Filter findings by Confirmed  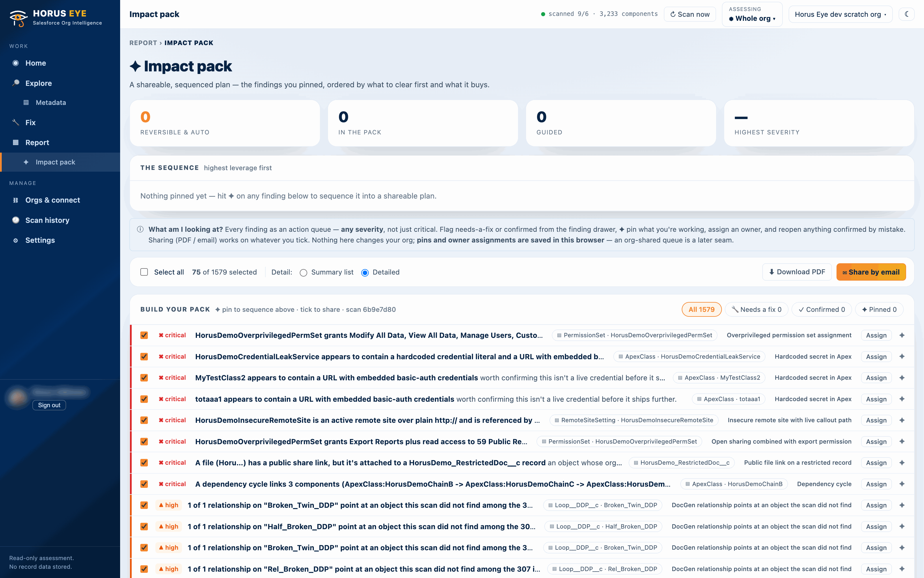822,310
